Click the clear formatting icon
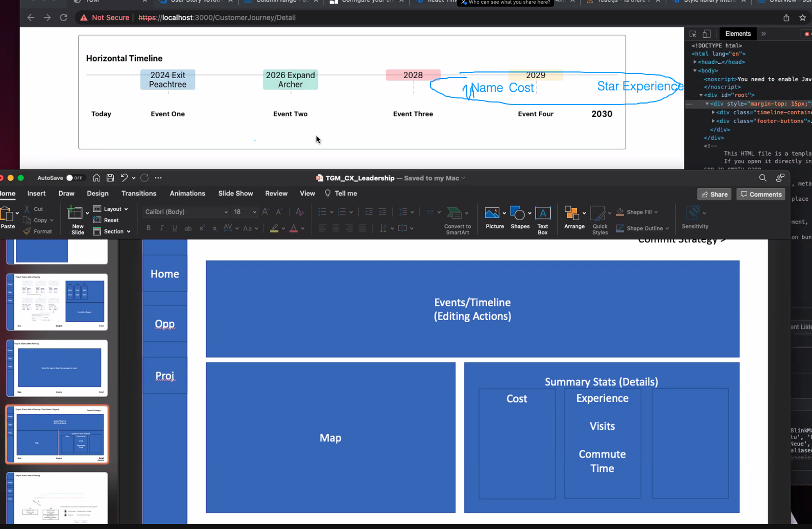The image size is (812, 529). 299,212
